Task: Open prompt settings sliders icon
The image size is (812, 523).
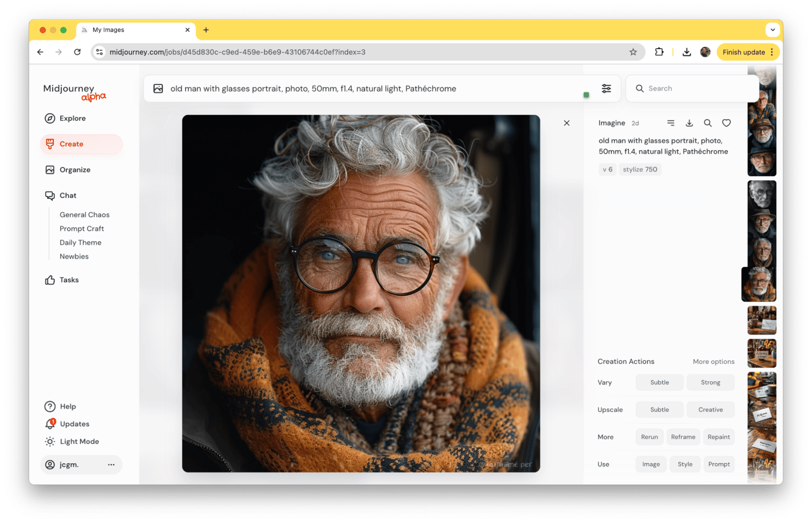Action: (606, 89)
